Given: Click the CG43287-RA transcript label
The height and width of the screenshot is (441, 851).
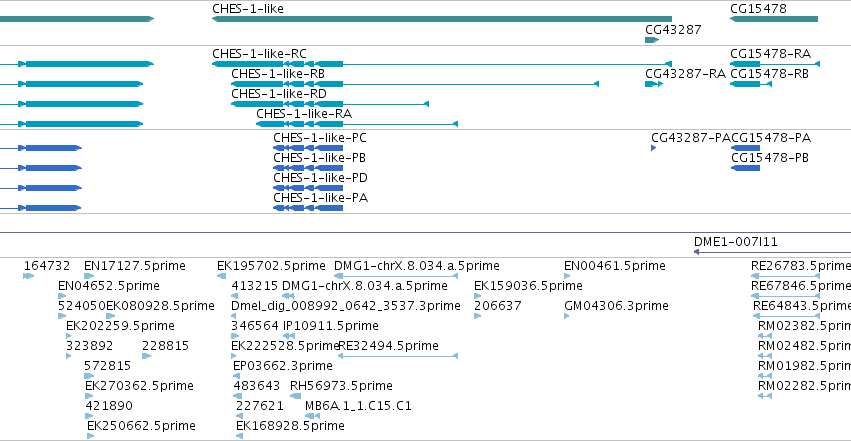Looking at the screenshot, I should (x=685, y=74).
